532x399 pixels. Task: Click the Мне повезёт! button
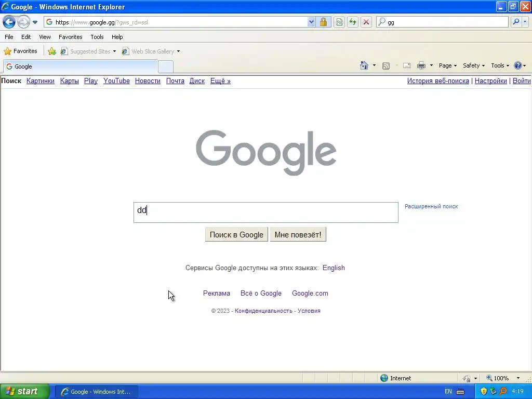(298, 234)
